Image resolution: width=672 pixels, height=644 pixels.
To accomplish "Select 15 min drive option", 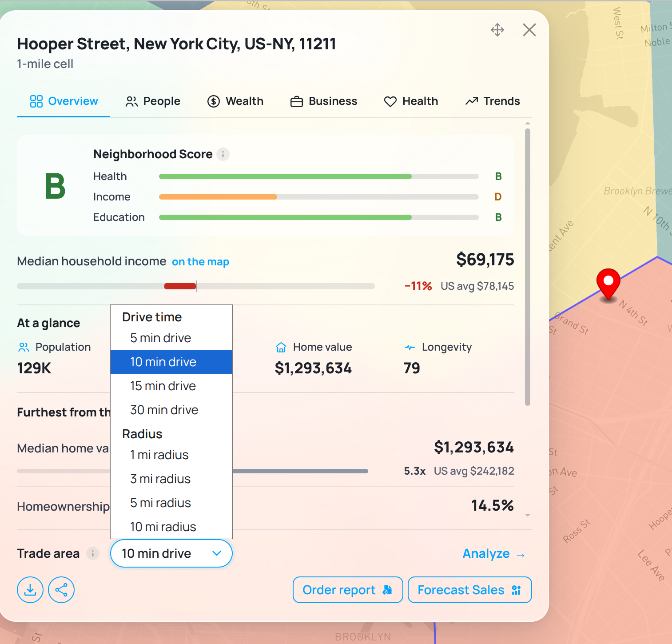I will click(x=171, y=386).
